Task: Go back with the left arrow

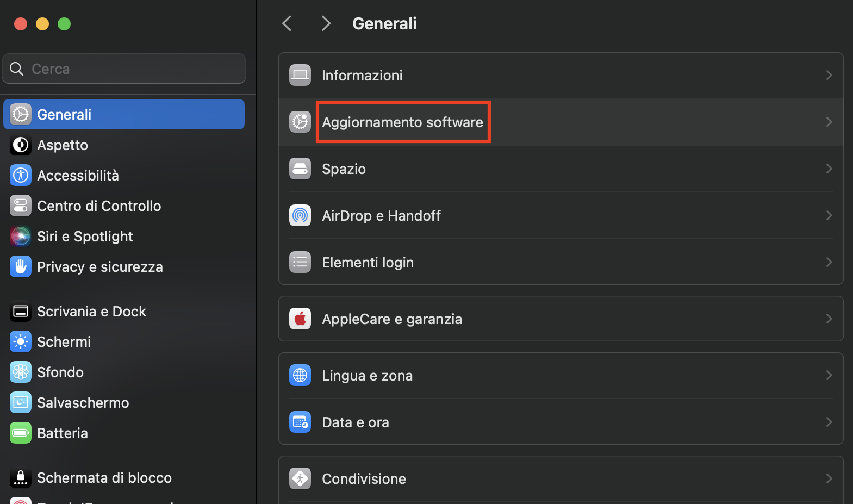Action: (287, 23)
